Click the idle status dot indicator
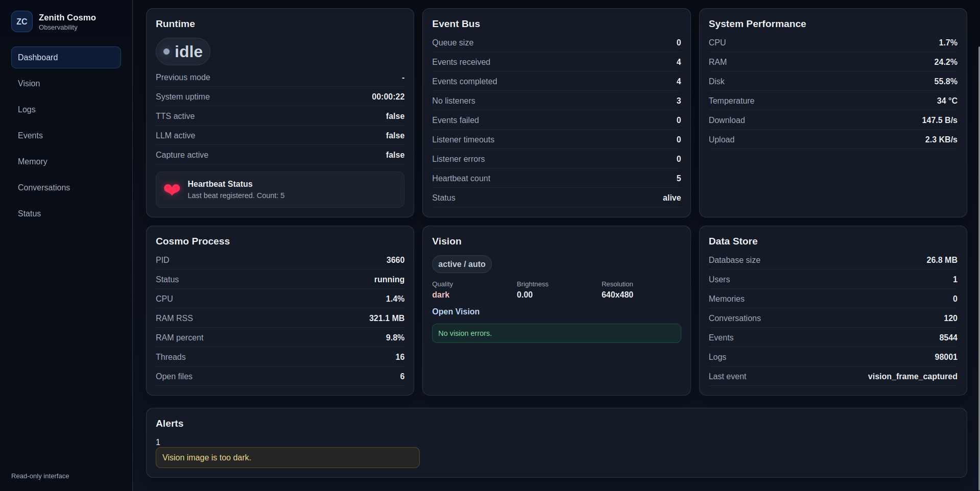Image resolution: width=980 pixels, height=491 pixels. [x=166, y=52]
